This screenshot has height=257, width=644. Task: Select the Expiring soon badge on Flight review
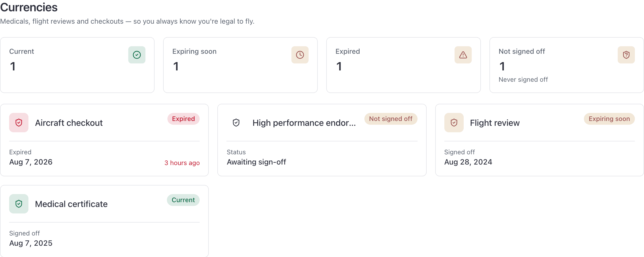[x=609, y=119]
